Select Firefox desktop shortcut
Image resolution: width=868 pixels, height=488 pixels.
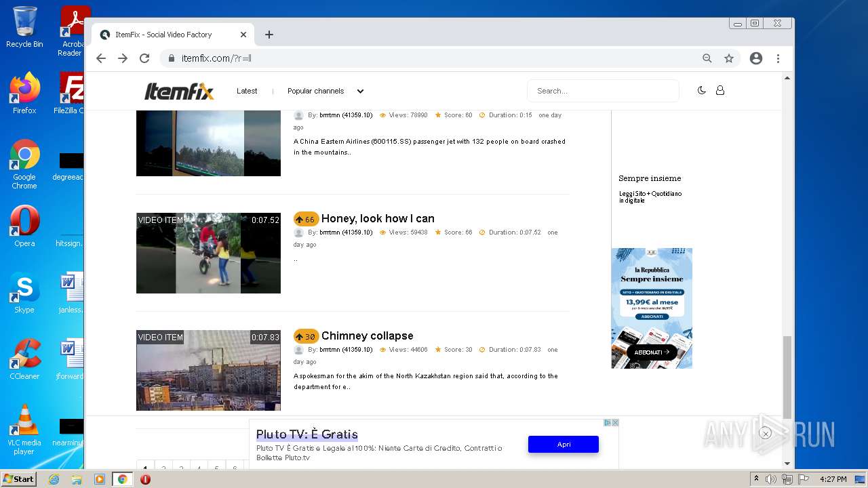point(24,93)
